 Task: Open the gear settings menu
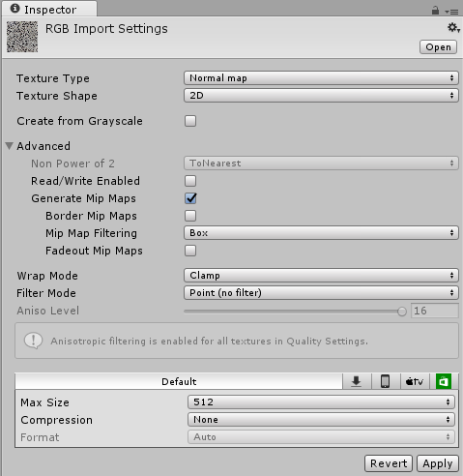(453, 28)
